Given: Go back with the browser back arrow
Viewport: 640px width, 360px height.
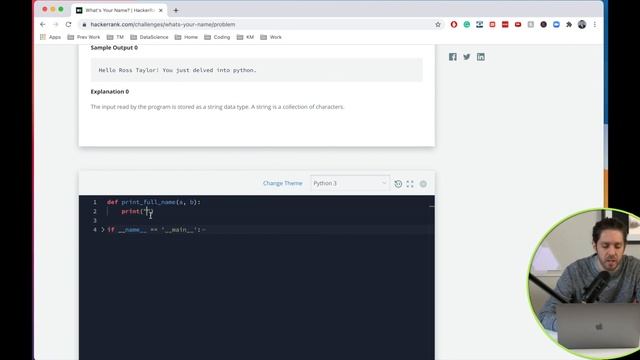Looking at the screenshot, I should (x=42, y=24).
